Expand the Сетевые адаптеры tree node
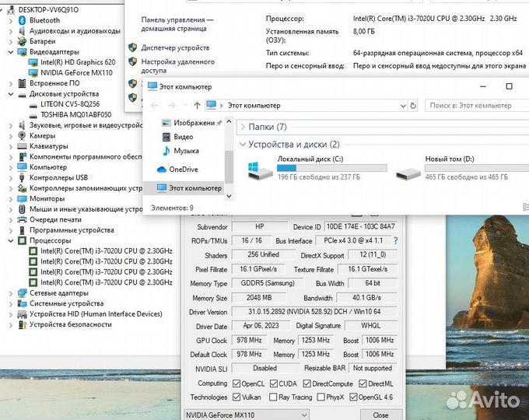 pos(11,293)
